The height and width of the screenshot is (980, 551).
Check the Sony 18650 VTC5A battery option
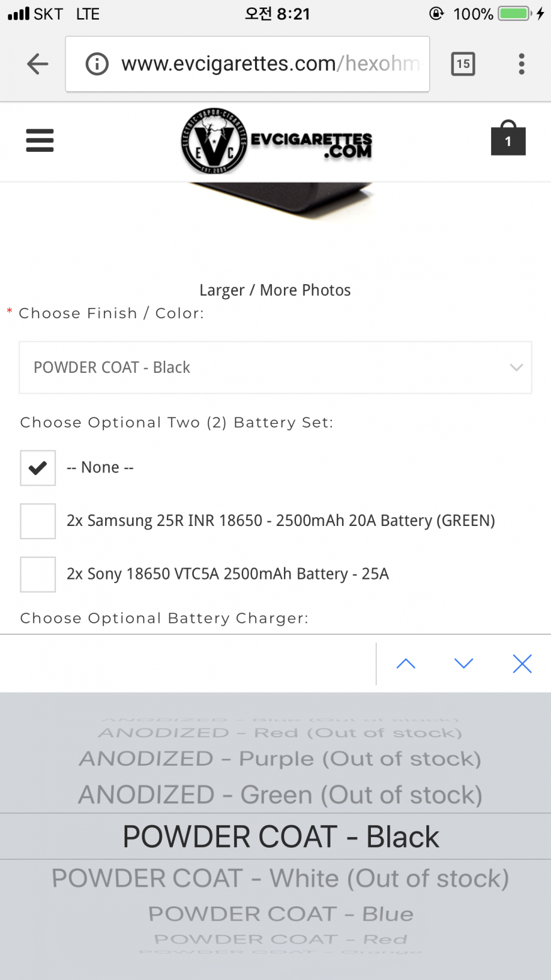(38, 574)
